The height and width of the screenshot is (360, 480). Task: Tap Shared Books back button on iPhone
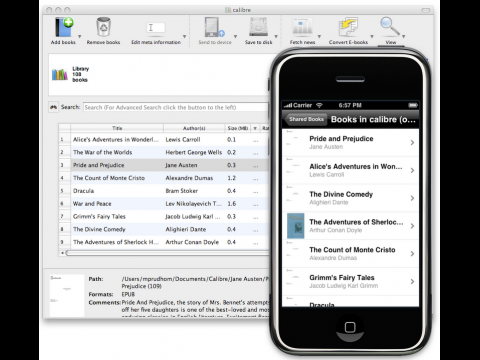pos(305,119)
